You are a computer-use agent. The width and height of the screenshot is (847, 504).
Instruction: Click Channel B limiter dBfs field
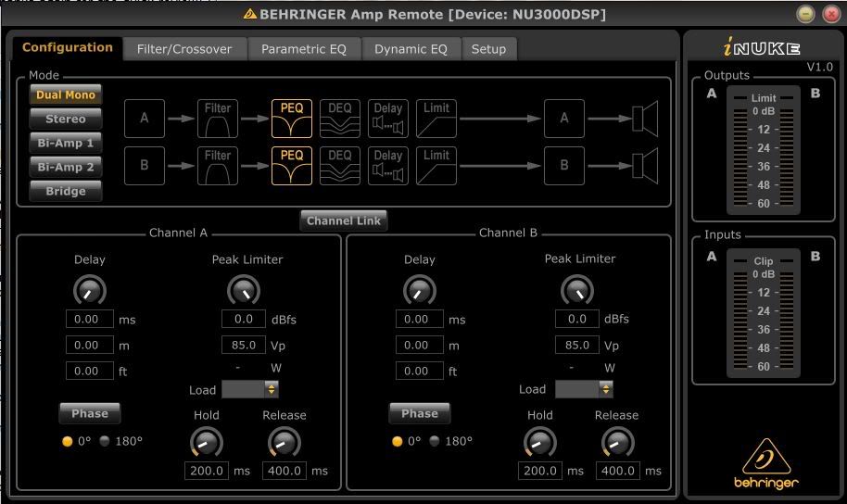point(577,319)
